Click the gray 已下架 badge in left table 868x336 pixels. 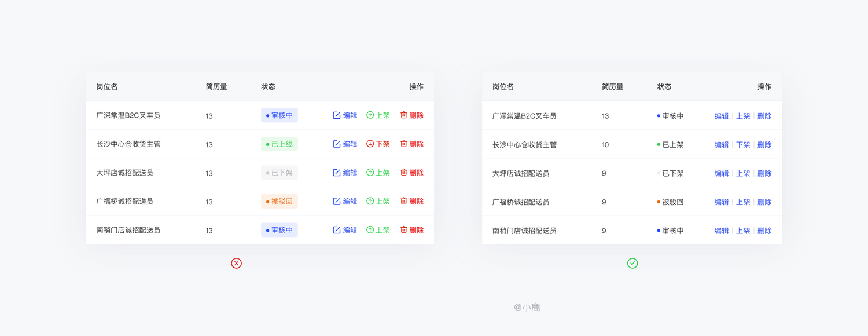[x=279, y=173]
